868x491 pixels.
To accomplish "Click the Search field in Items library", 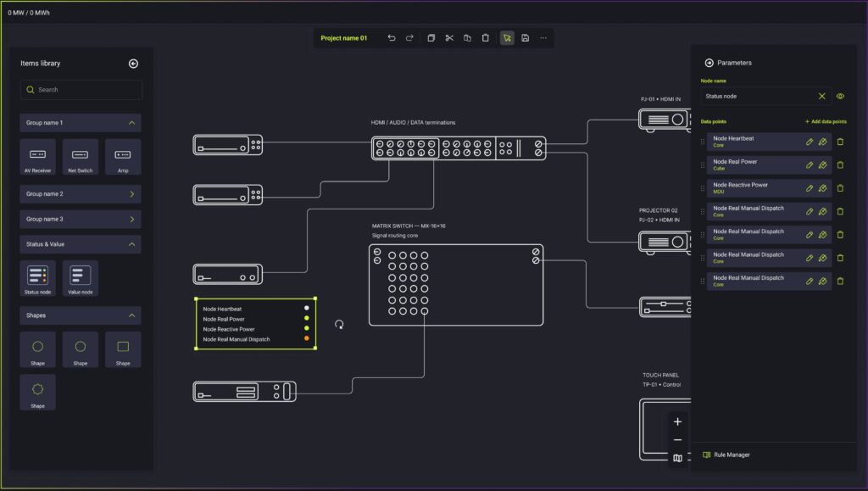I will point(81,90).
